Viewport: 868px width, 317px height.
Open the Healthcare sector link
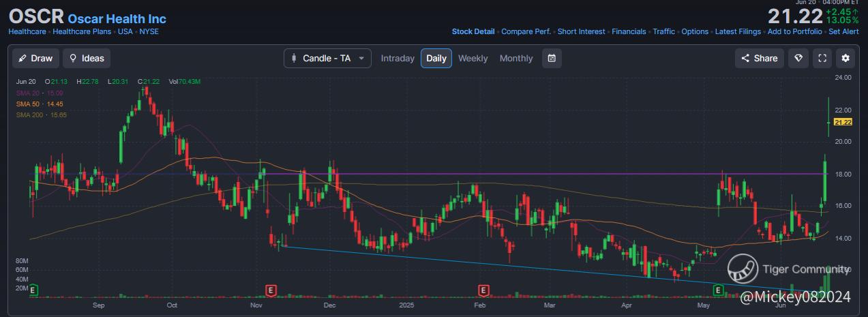(27, 31)
